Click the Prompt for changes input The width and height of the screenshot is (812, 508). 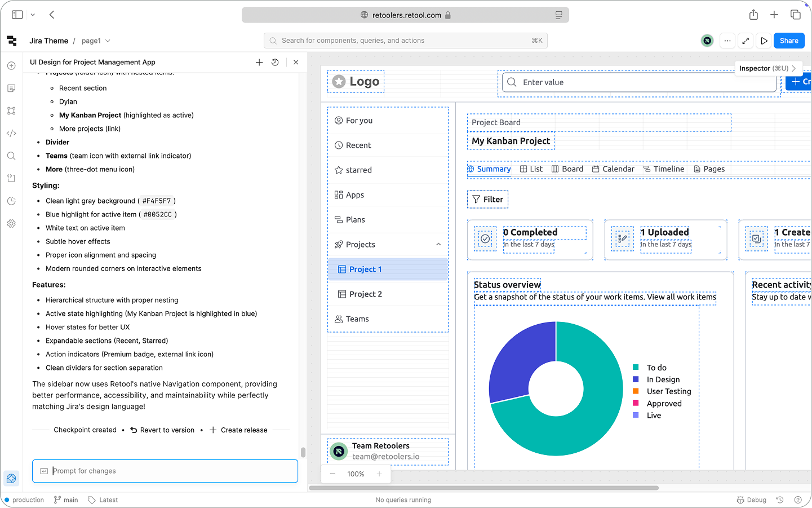point(165,471)
